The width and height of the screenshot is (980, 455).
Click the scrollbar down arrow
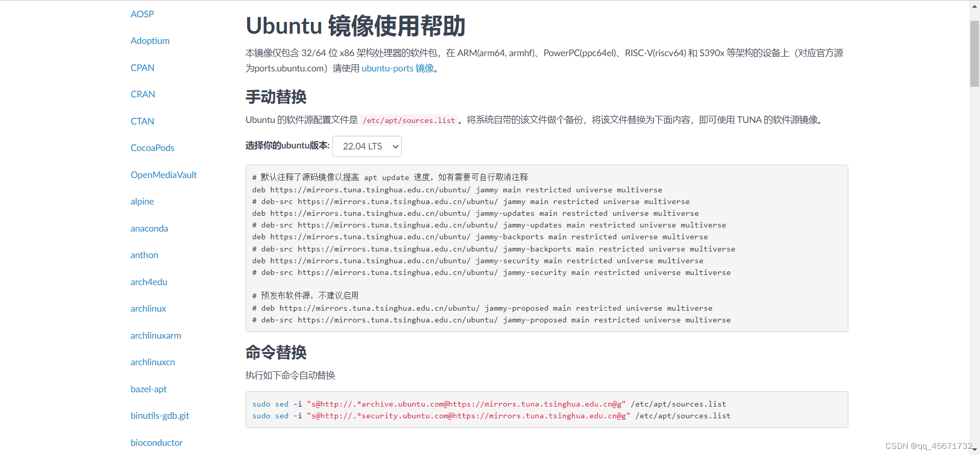point(974,449)
